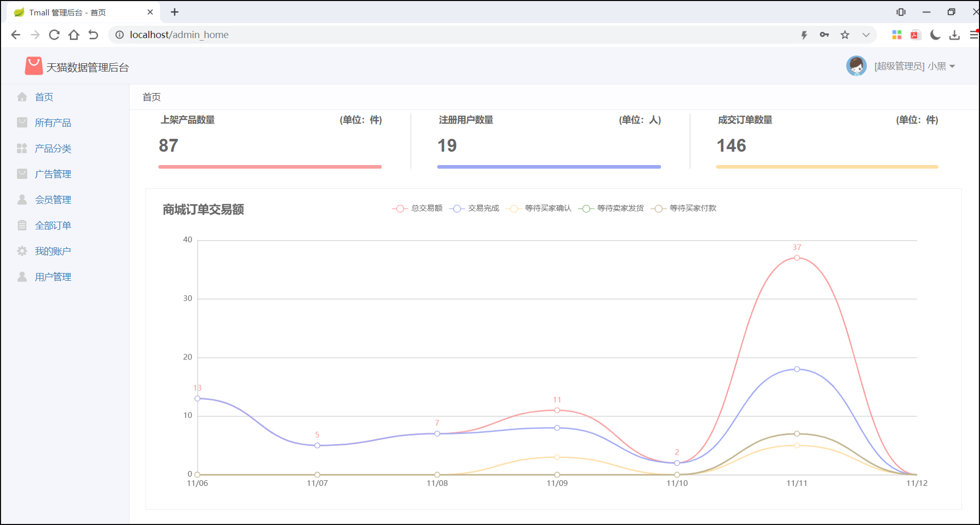The height and width of the screenshot is (525, 980).
Task: Expand the address bar dropdown chevron
Action: coord(866,35)
